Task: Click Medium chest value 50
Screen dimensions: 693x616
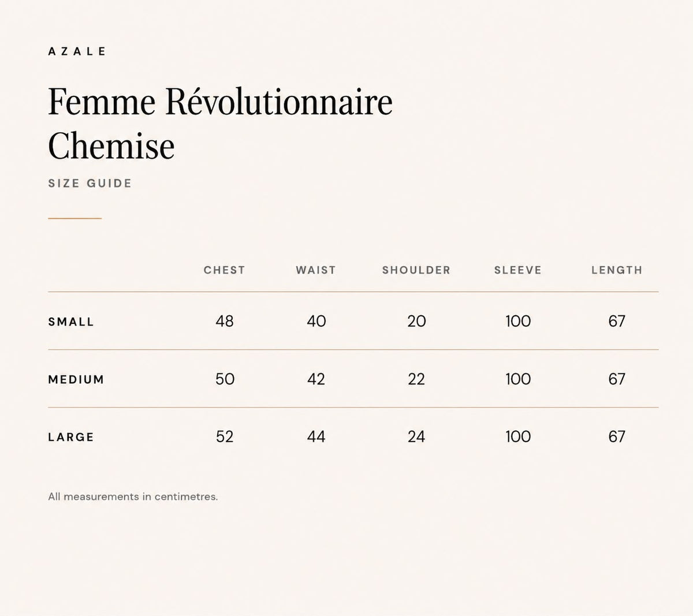Action: click(x=225, y=379)
